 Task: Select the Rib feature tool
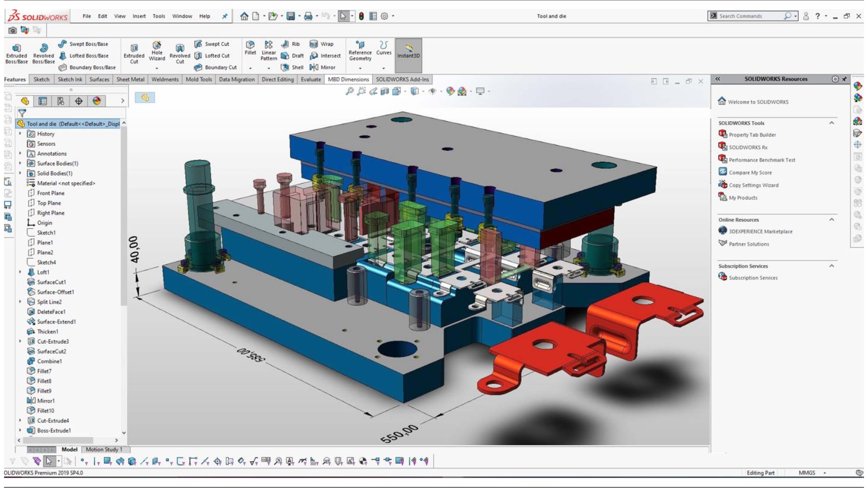(290, 44)
